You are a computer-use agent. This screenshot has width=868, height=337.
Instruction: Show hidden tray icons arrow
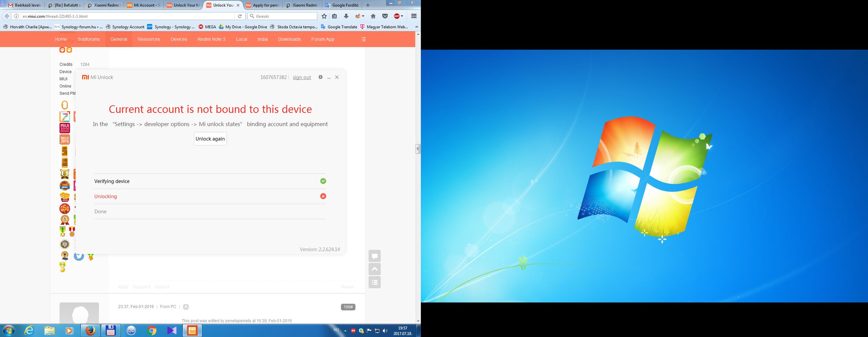click(345, 331)
